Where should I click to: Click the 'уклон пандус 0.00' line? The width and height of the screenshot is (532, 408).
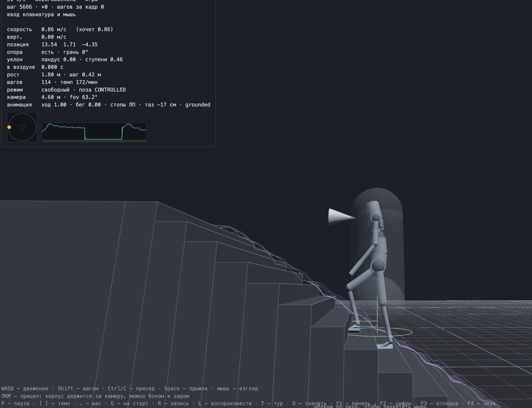pos(65,59)
